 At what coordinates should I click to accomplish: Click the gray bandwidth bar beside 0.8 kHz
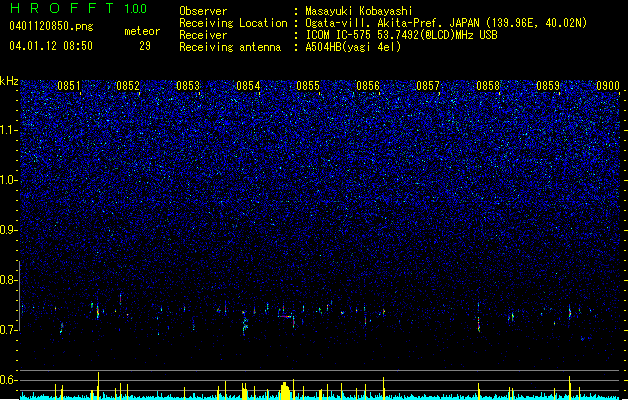[19, 296]
